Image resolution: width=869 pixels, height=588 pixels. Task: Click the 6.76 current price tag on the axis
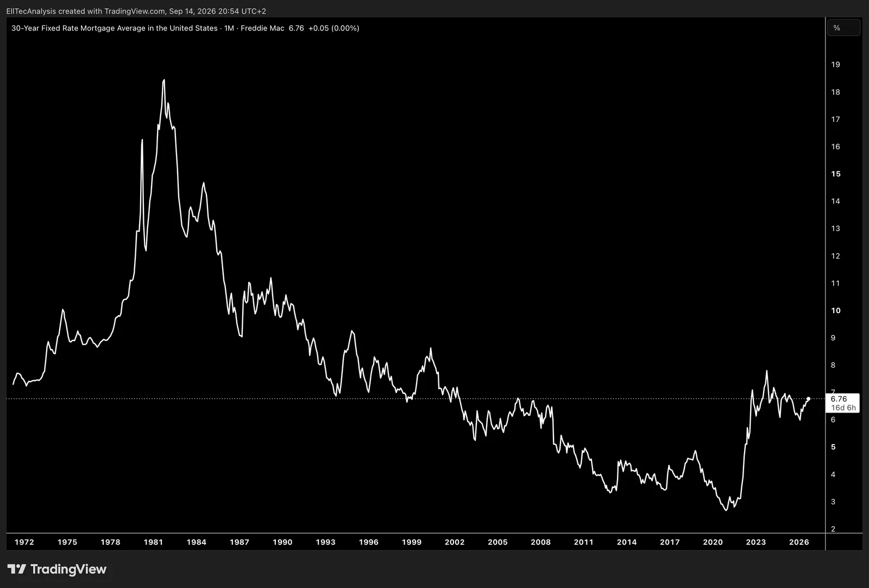click(x=839, y=399)
